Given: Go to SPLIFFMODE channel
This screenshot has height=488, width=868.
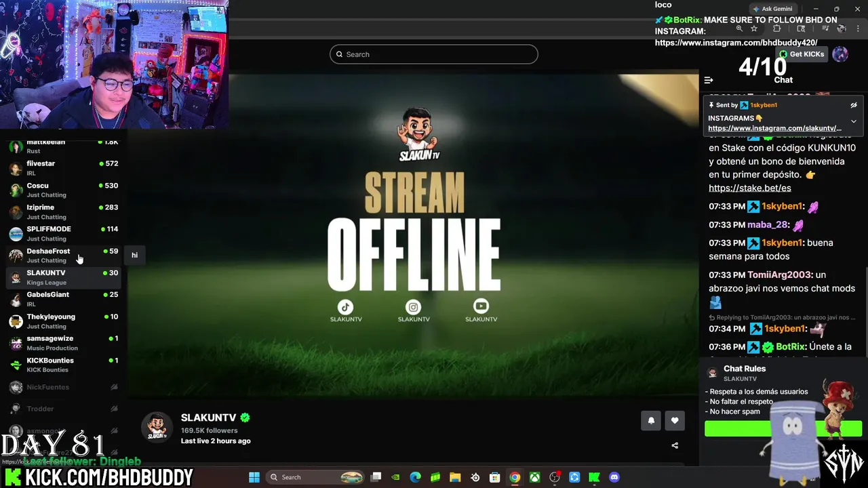Looking at the screenshot, I should 62,233.
